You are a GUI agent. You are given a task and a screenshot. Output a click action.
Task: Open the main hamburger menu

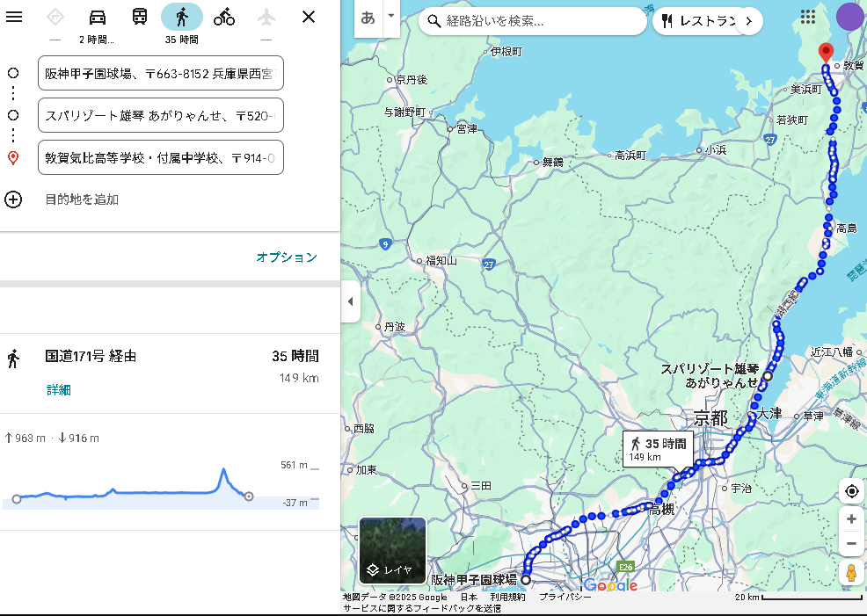point(14,17)
